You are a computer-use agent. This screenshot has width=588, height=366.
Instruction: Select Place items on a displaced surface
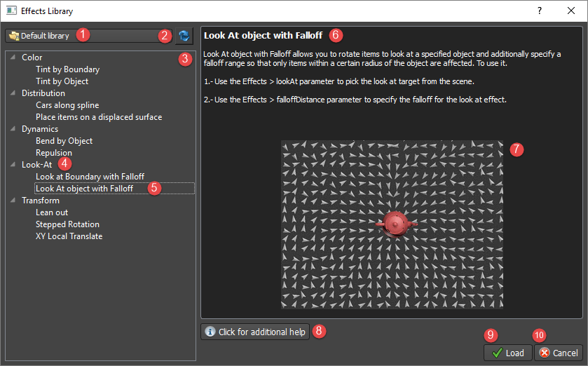coord(98,117)
